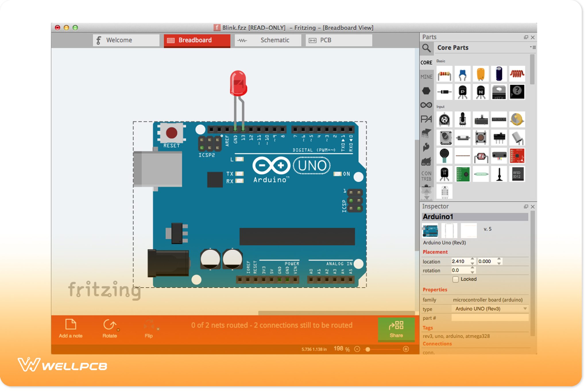Click the location X field showing 2.410

point(460,261)
